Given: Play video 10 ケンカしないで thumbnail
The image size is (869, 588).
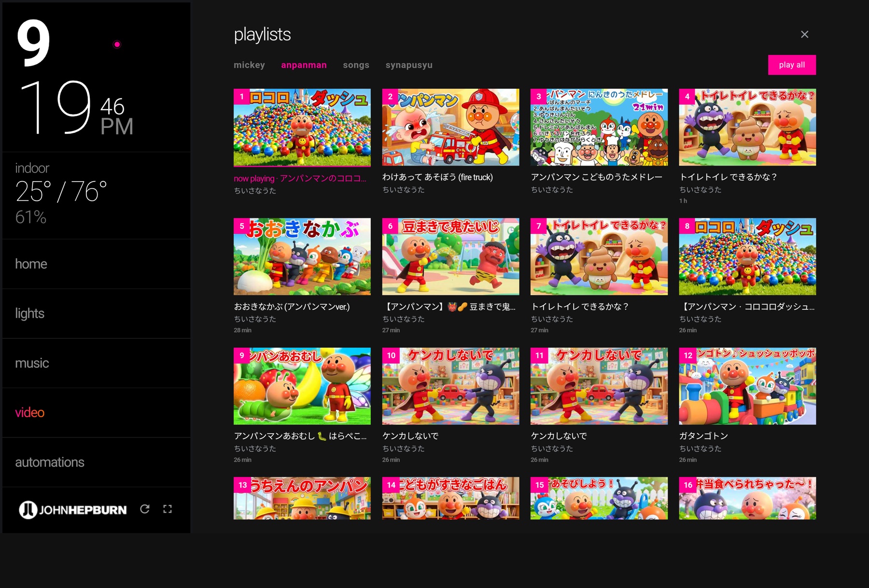Looking at the screenshot, I should pos(450,386).
